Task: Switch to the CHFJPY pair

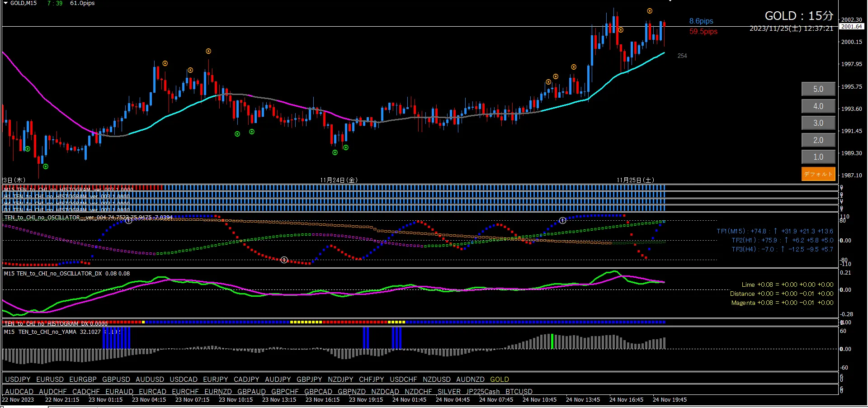Action: pyautogui.click(x=372, y=380)
